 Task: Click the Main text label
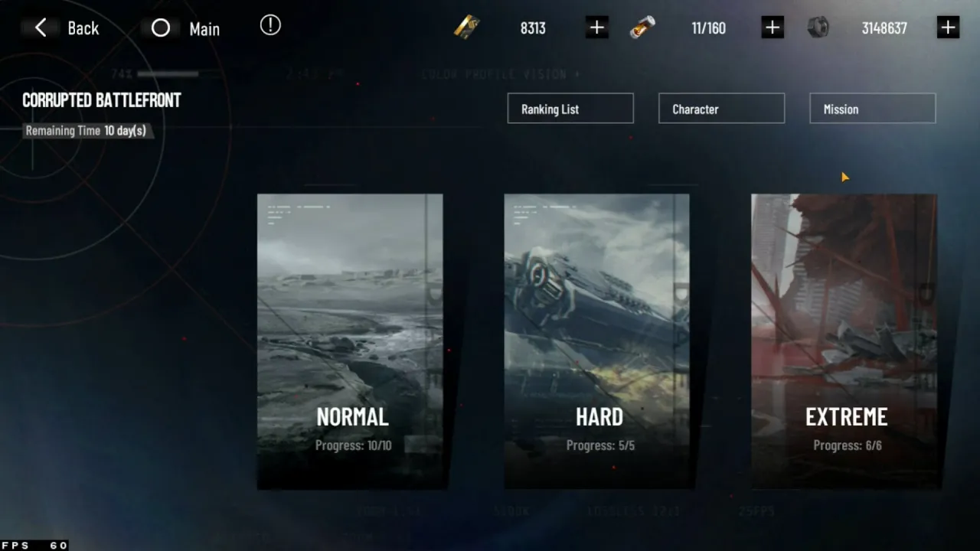coord(204,29)
